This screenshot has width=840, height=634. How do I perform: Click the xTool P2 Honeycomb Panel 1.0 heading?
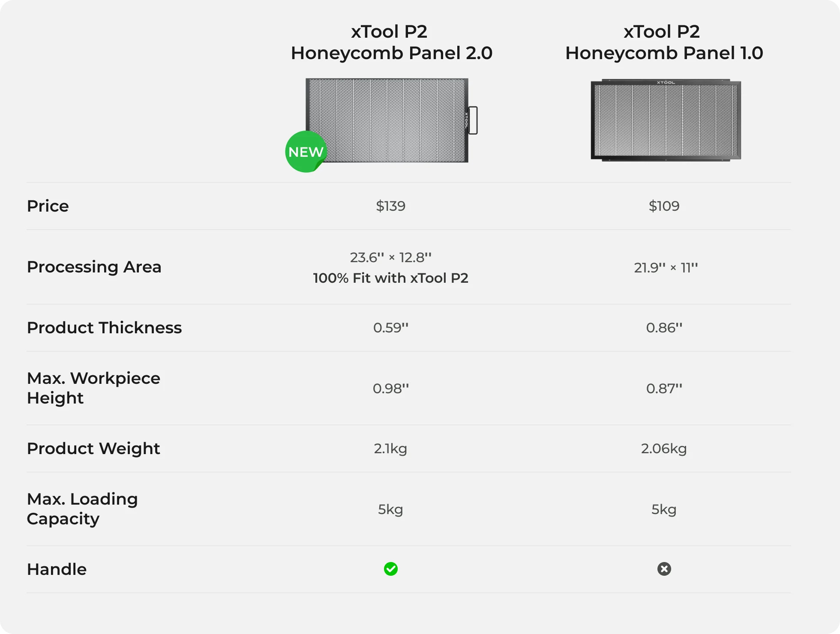664,42
